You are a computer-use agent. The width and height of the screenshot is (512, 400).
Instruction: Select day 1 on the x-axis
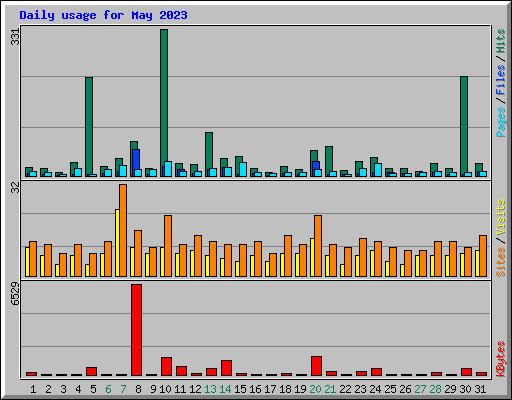pyautogui.click(x=33, y=389)
